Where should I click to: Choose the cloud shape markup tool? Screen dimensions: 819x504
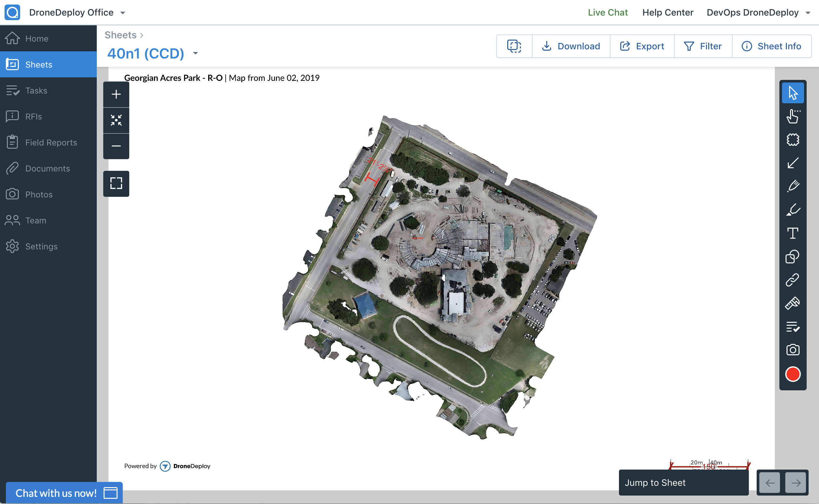(793, 140)
